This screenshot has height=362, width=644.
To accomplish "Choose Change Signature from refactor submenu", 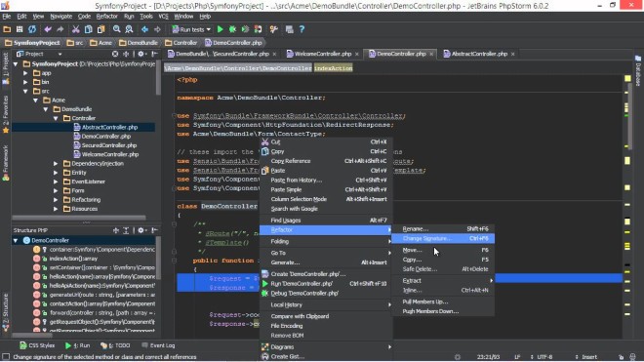I will (x=443, y=238).
